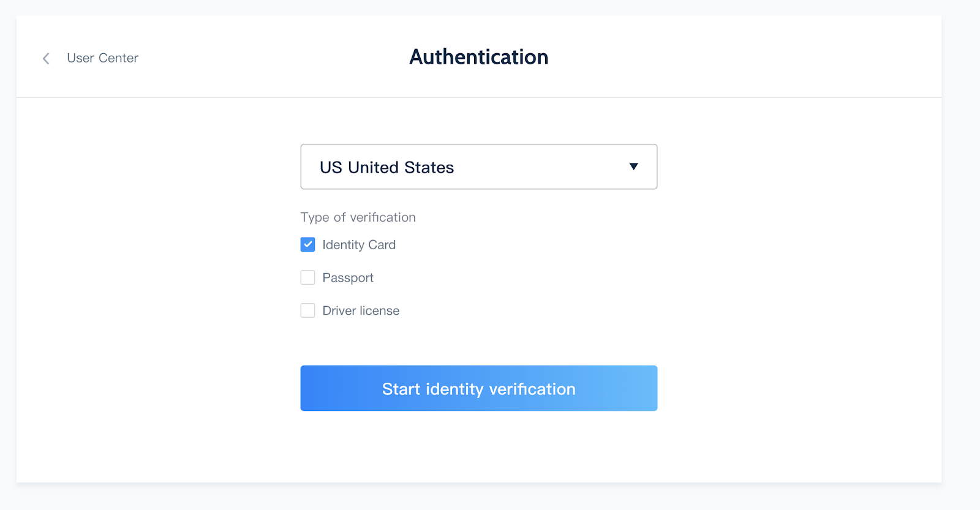Click the word 'license' in Driver license
The width and height of the screenshot is (980, 510).
point(380,311)
